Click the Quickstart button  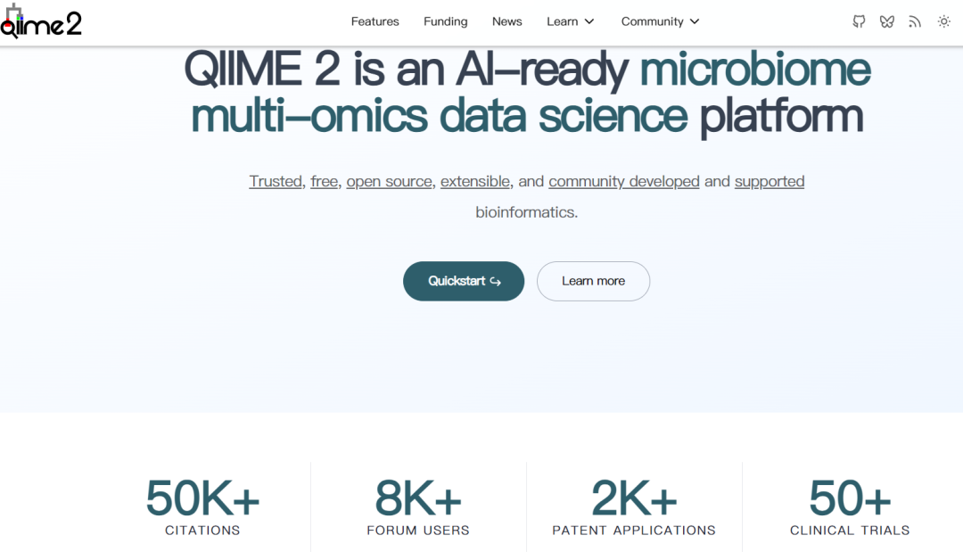464,281
